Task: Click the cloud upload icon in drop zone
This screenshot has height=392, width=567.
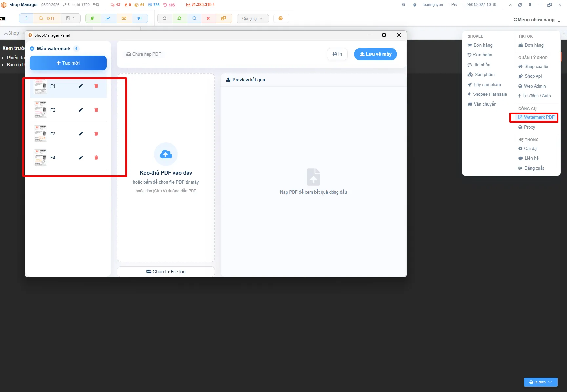Action: (166, 154)
